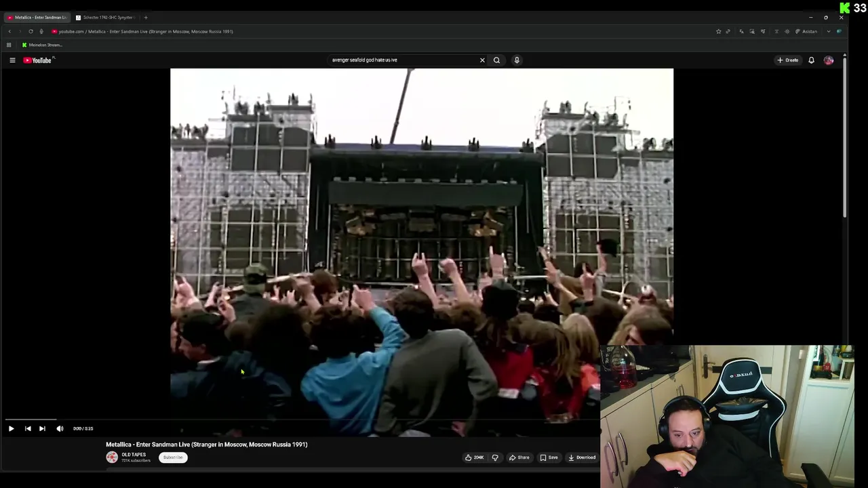Dislike the video with thumbs down
Screen dimensions: 868x488
495,457
